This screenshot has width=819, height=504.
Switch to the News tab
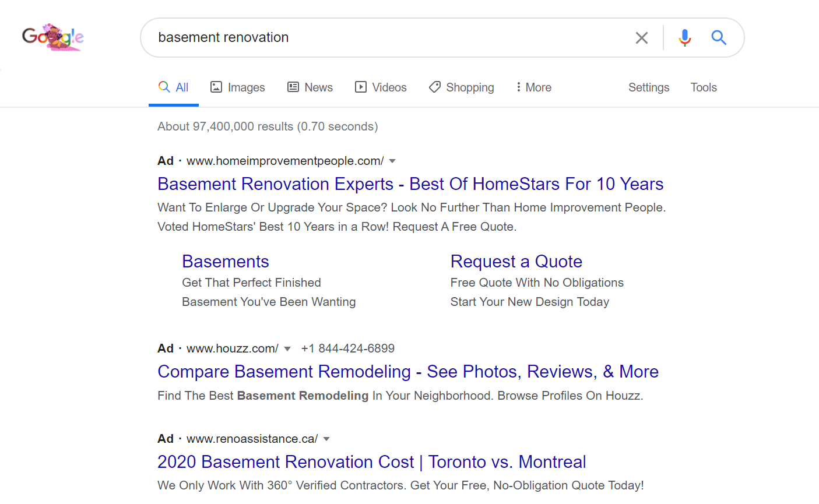[310, 87]
